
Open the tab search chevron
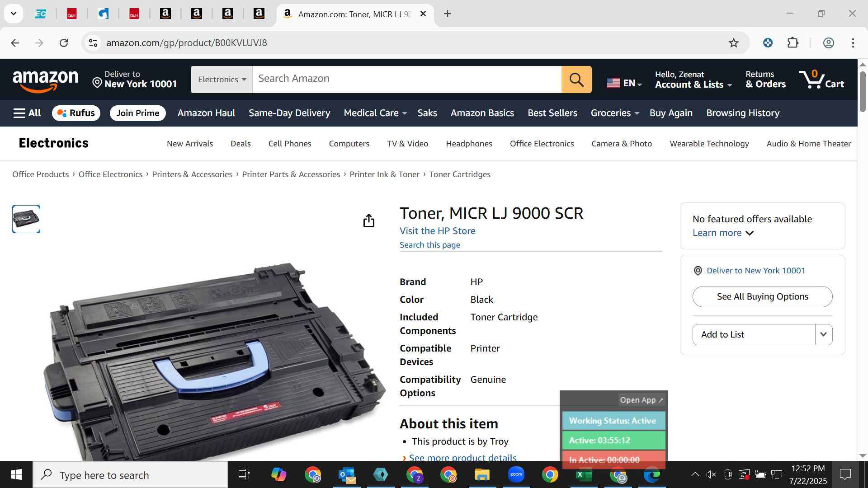pos(14,14)
